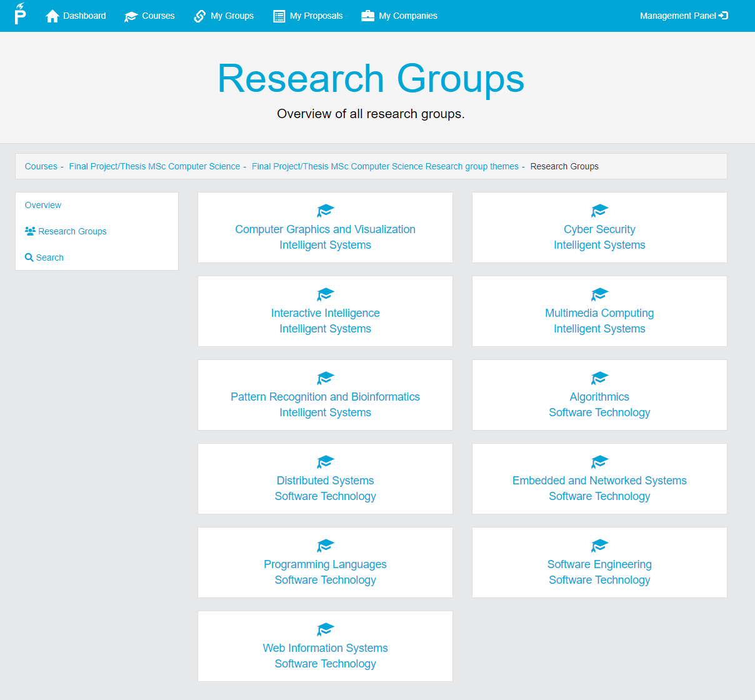The height and width of the screenshot is (700, 755).
Task: Navigate to Research group themes breadcrumb
Action: point(385,166)
